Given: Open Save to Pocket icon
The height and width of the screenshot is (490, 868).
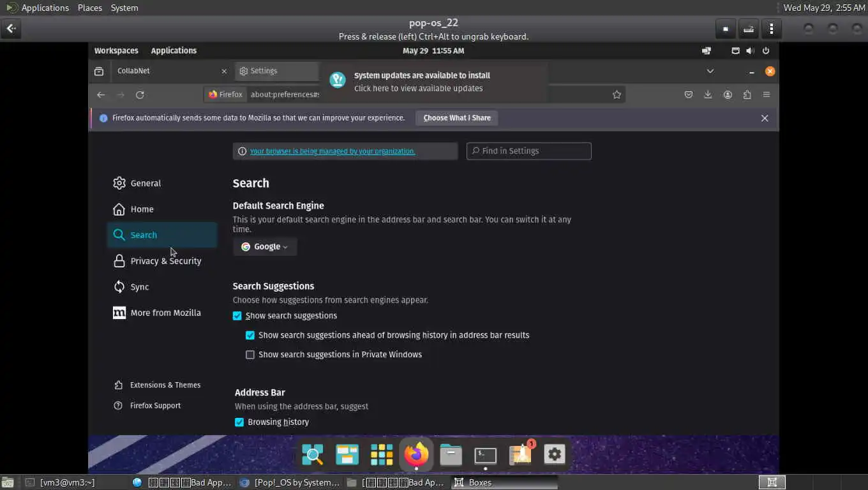Looking at the screenshot, I should coord(689,94).
